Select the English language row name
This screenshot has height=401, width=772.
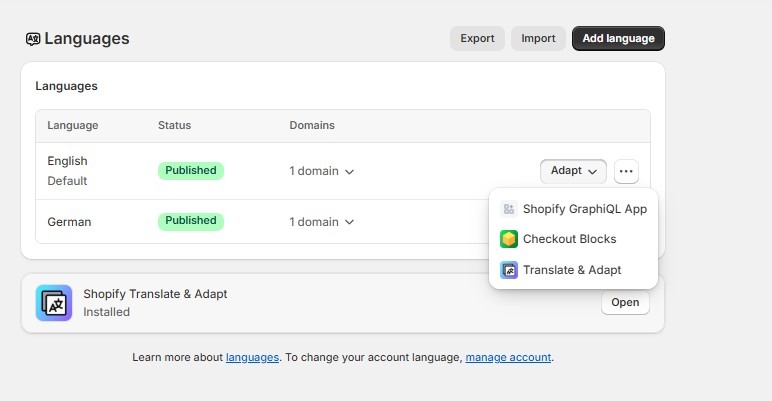tap(67, 161)
